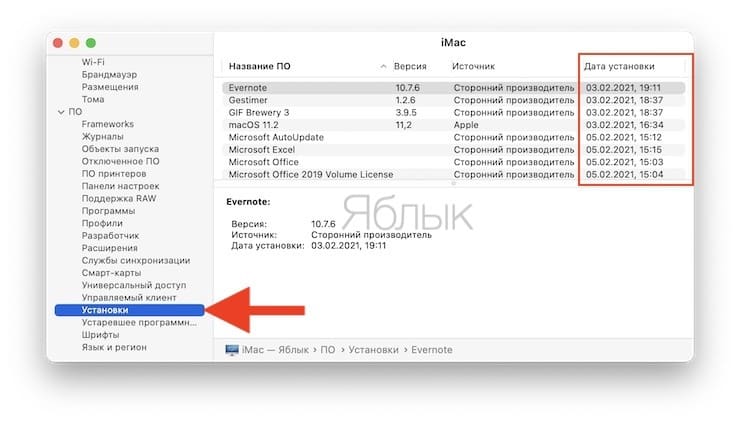Image resolution: width=740 pixels, height=423 pixels.
Task: Click Установки in the bottom path bar
Action: (373, 350)
